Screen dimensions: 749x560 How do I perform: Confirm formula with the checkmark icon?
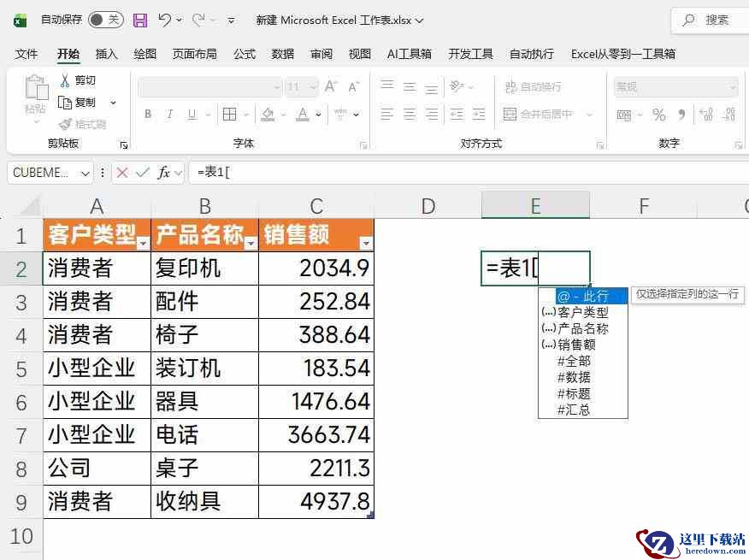pos(142,173)
